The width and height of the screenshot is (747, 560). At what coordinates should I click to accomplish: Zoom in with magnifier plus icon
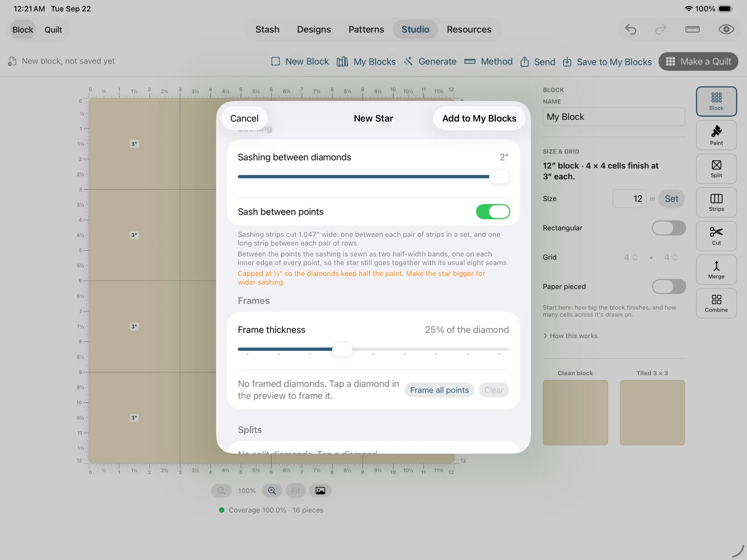(272, 490)
